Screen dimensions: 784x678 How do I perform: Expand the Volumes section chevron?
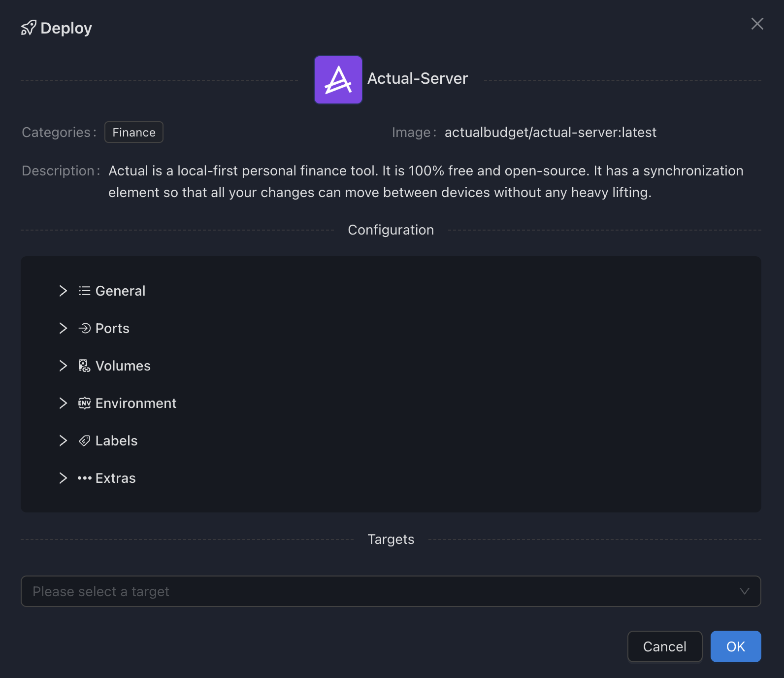pos(63,366)
